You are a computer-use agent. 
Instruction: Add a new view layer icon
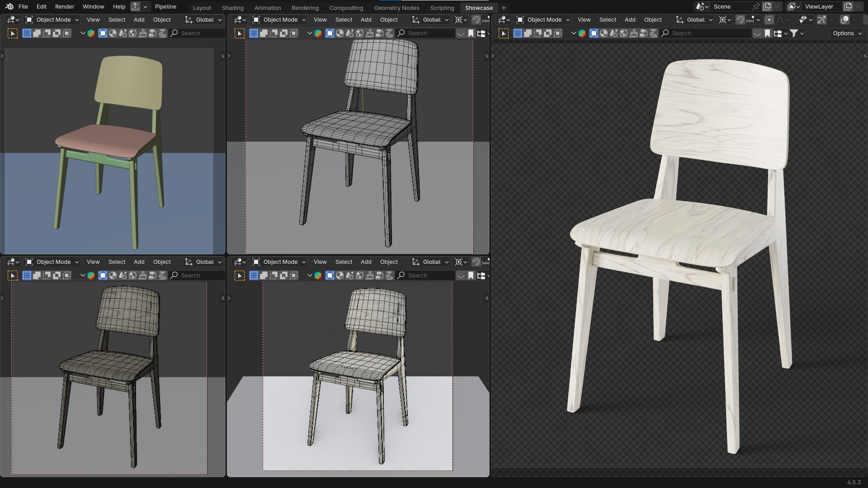tap(848, 7)
